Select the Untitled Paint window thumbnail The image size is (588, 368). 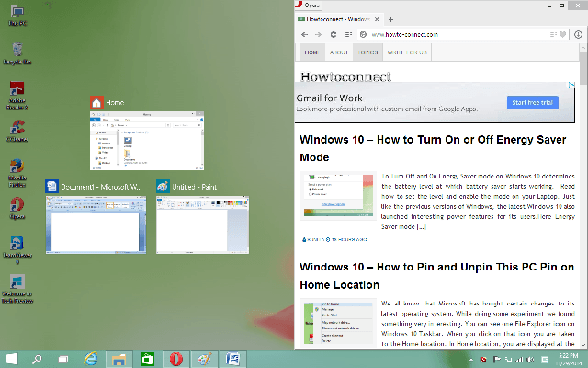coord(202,224)
